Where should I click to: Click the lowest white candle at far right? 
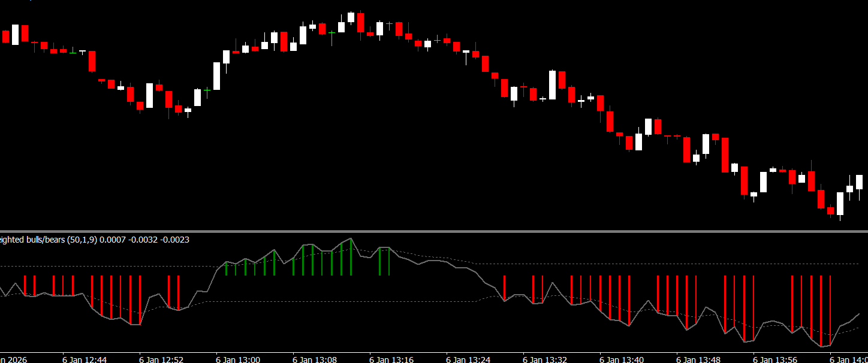(840, 204)
